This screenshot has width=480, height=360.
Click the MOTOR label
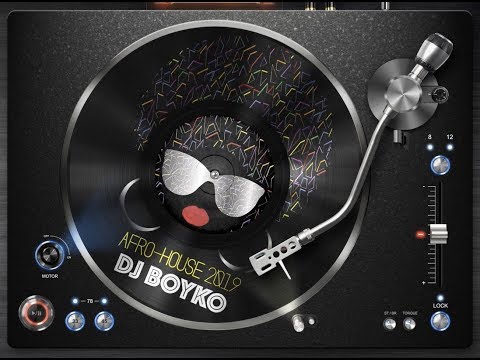pyautogui.click(x=50, y=276)
